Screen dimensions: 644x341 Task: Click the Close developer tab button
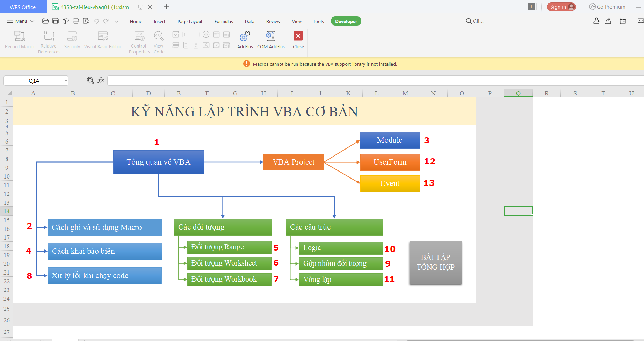(298, 40)
